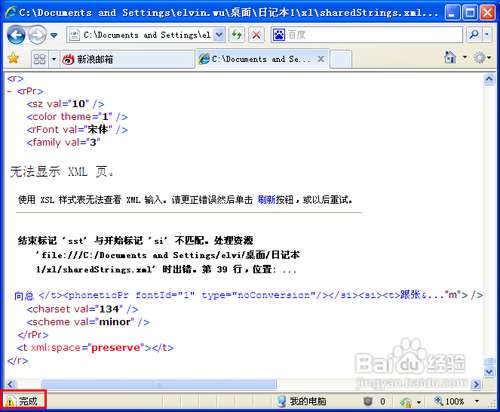Open Favorites with the star icon
This screenshot has height=412, width=500.
[13, 59]
